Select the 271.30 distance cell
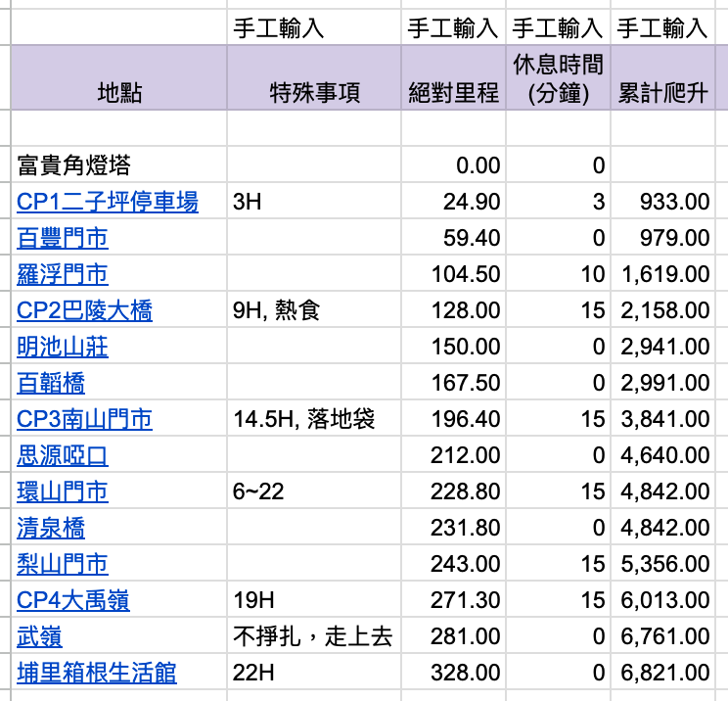728x701 pixels. pos(454,599)
